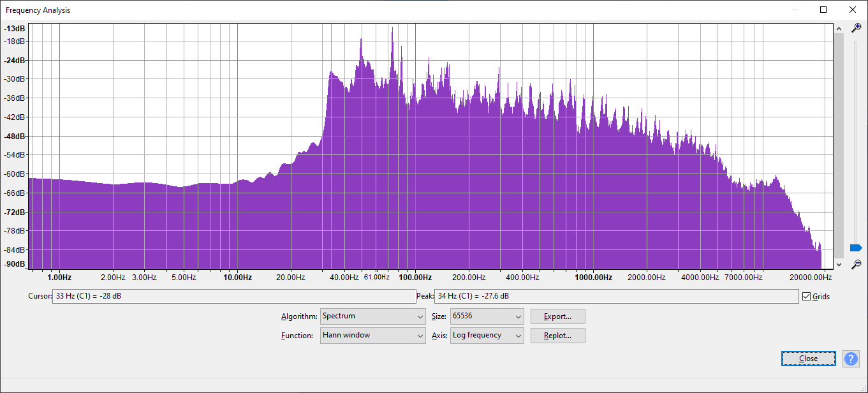This screenshot has width=868, height=393.
Task: Click the vertical scrollbar down arrow
Action: tap(839, 264)
